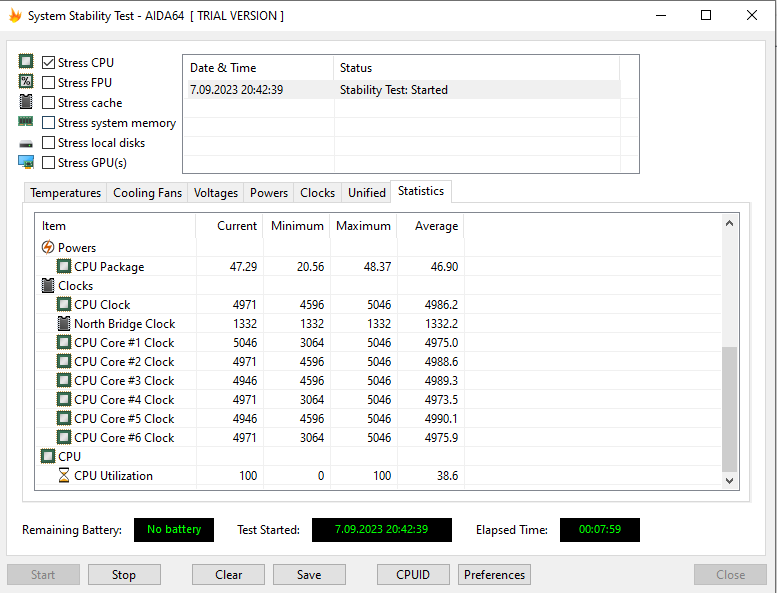The width and height of the screenshot is (777, 593).
Task: Maximize the AIDA64 window
Action: coord(706,15)
